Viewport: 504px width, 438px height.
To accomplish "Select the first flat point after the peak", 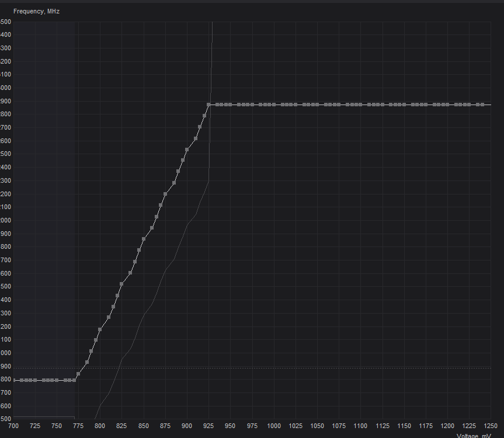I will pos(217,105).
